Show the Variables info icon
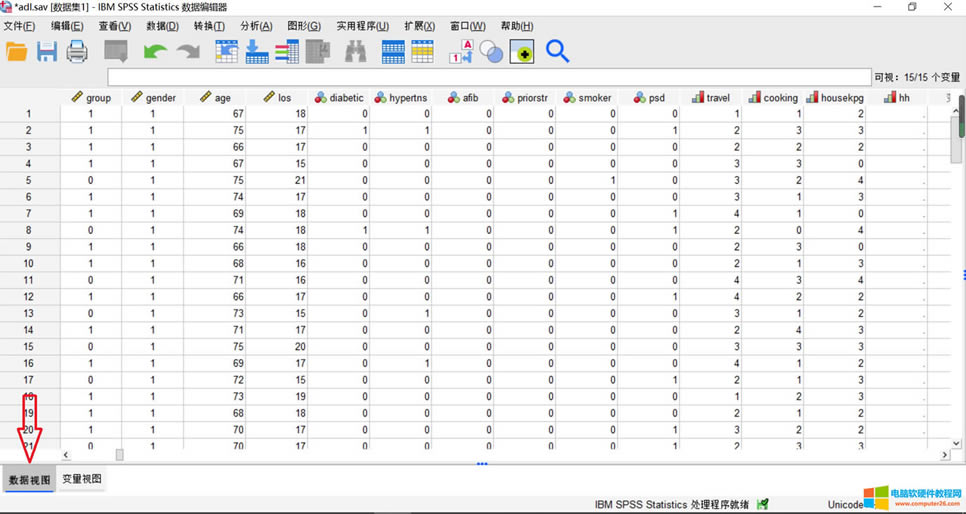This screenshot has width=966, height=514. [x=287, y=52]
